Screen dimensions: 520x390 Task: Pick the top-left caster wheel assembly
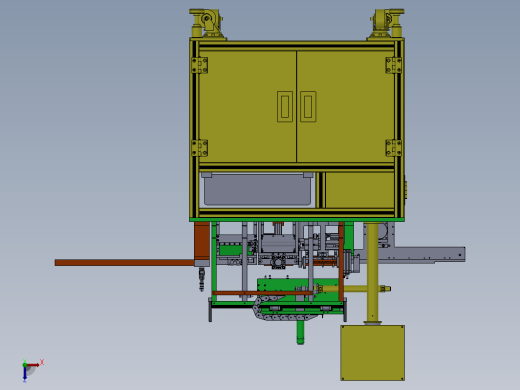[207, 24]
